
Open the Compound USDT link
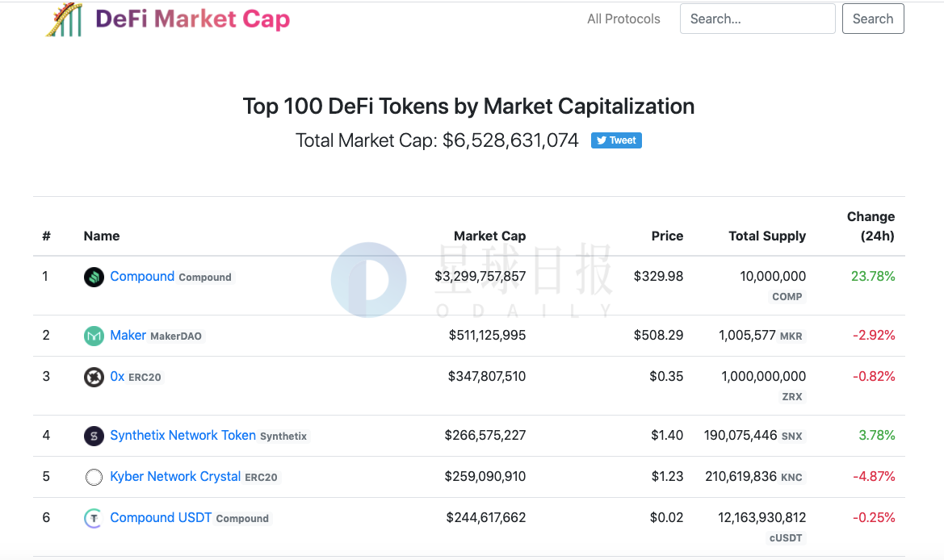(x=161, y=517)
